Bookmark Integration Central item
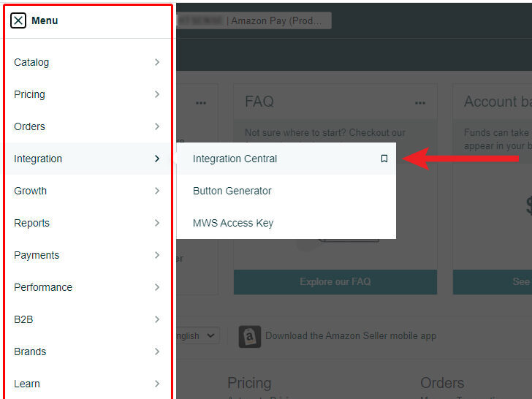 click(384, 159)
